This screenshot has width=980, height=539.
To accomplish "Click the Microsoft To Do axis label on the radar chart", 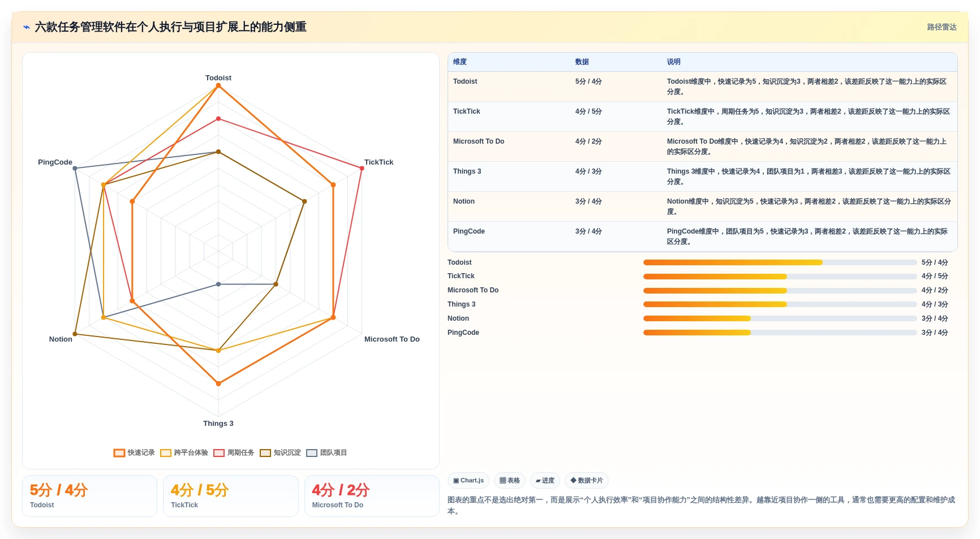I will click(392, 339).
